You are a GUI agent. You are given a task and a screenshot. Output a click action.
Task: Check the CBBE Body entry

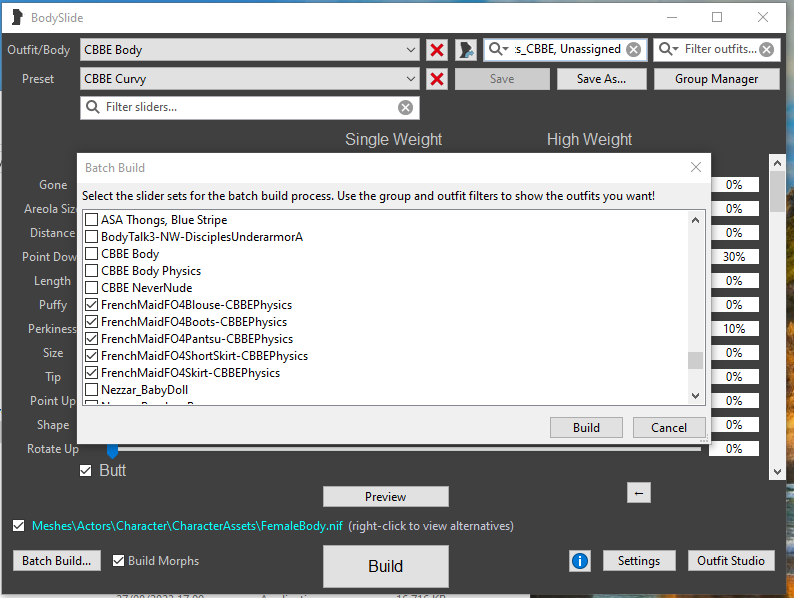92,254
